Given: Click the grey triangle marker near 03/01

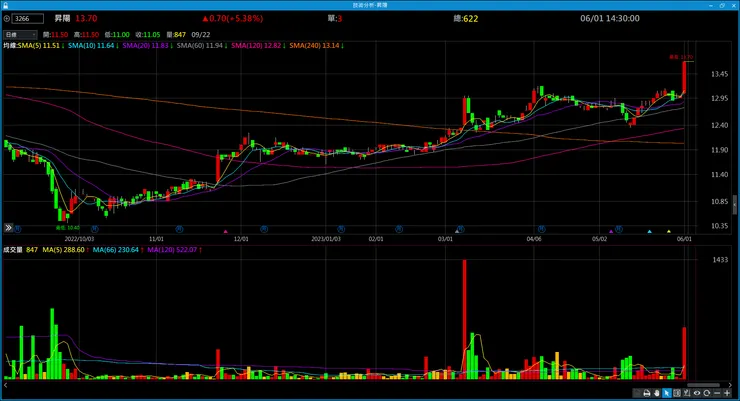Looking at the screenshot, I should coord(457,231).
